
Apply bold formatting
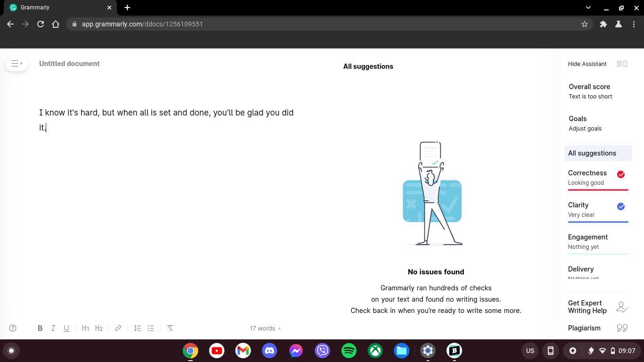coord(40,328)
